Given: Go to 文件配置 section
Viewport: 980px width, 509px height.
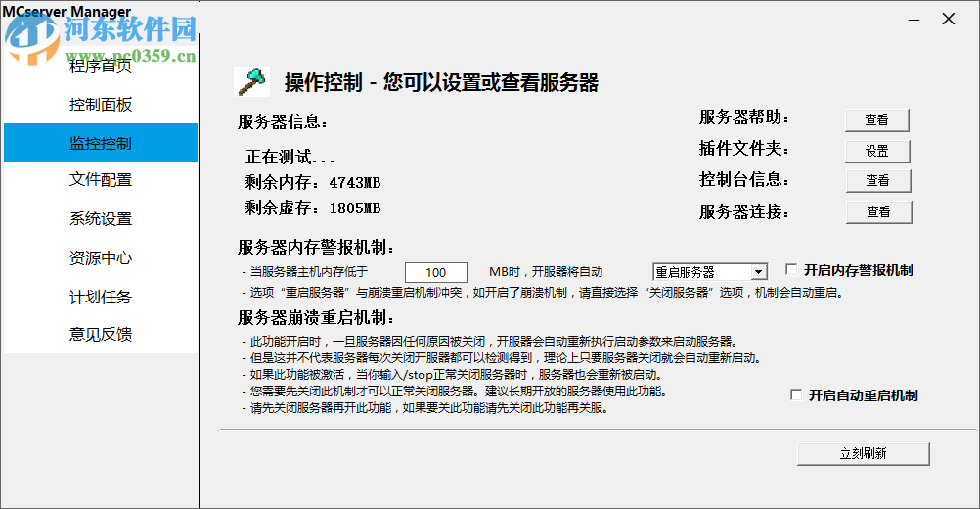Looking at the screenshot, I should pyautogui.click(x=101, y=180).
